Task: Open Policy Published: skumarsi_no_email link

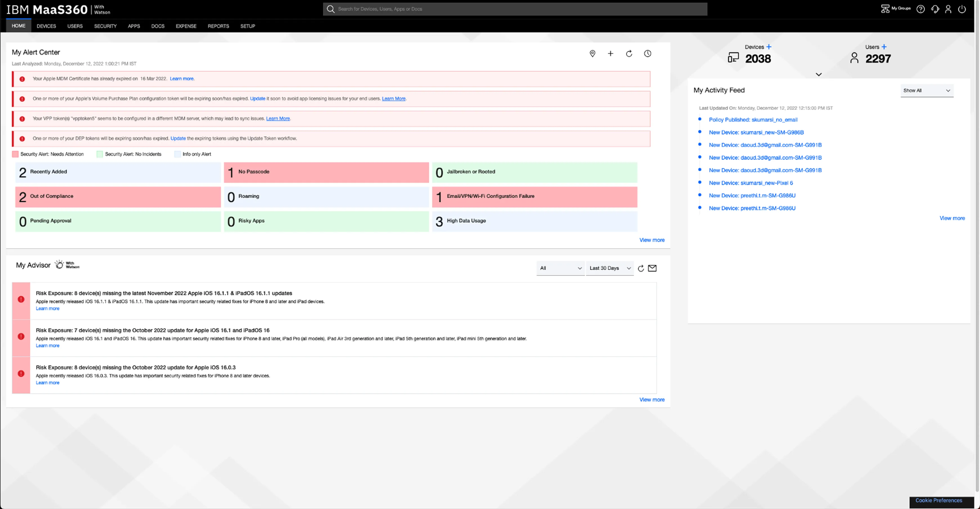Action: (x=753, y=120)
